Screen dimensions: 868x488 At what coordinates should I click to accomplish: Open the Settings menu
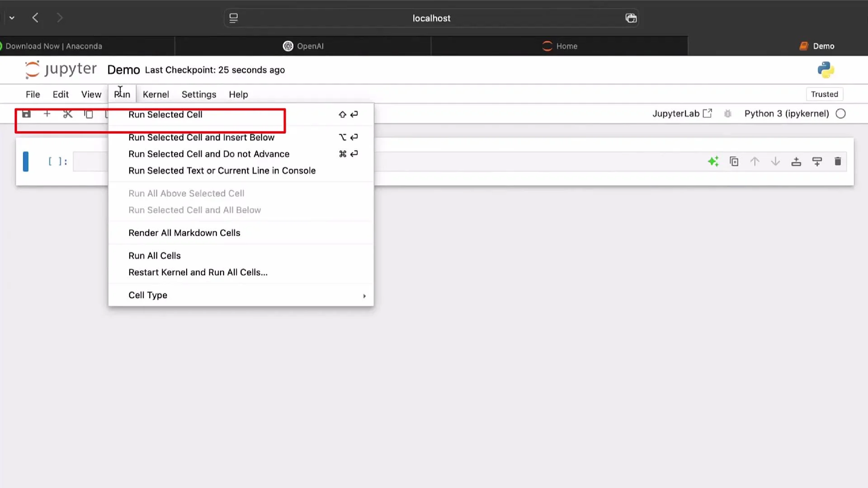[x=199, y=94]
